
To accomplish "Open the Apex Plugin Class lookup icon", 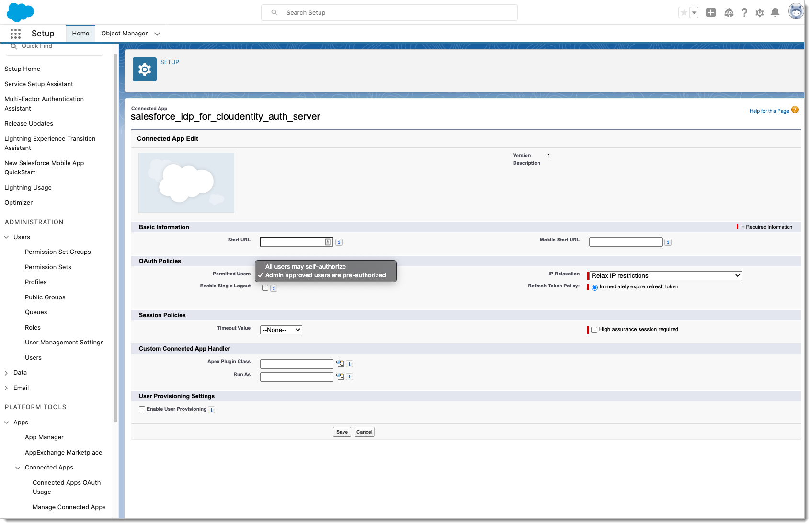I will point(340,364).
